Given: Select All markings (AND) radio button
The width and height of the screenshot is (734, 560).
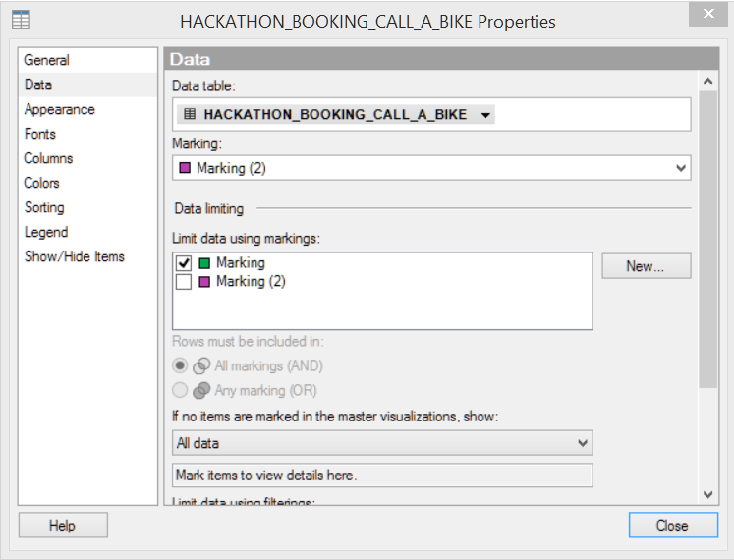Looking at the screenshot, I should (x=180, y=366).
